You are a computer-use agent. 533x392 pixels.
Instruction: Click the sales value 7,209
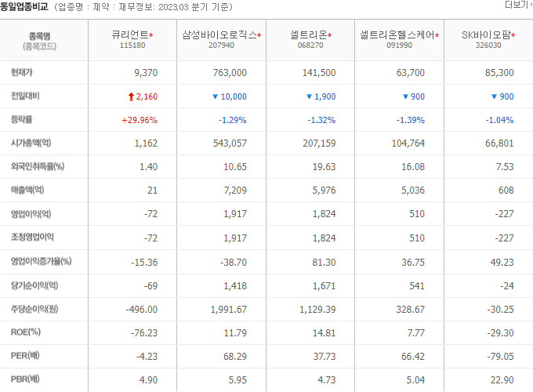235,191
